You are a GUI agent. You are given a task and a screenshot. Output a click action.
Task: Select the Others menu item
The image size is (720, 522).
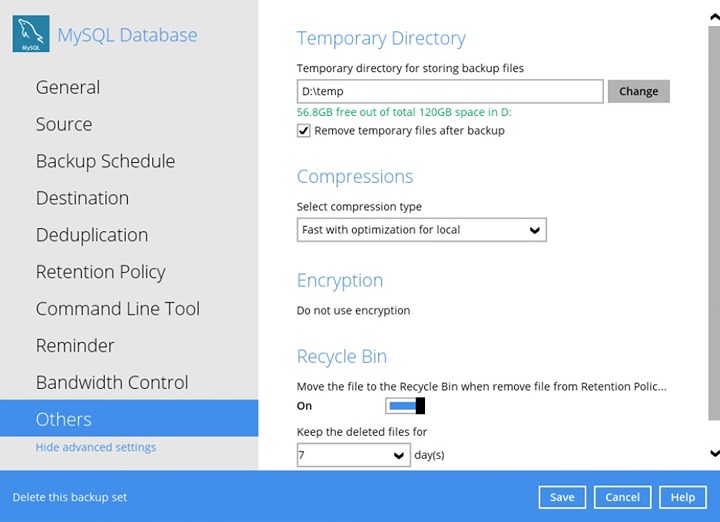(x=64, y=419)
